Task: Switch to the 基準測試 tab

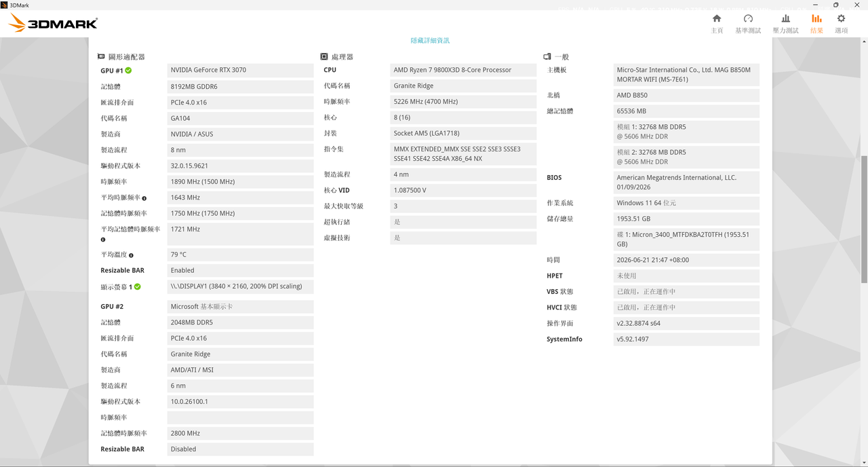Action: pyautogui.click(x=748, y=22)
